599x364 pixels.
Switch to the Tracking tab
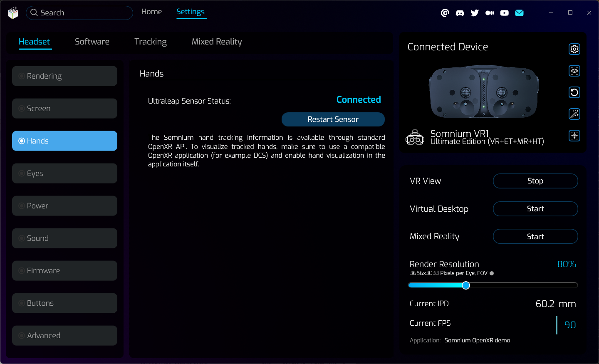click(x=150, y=42)
